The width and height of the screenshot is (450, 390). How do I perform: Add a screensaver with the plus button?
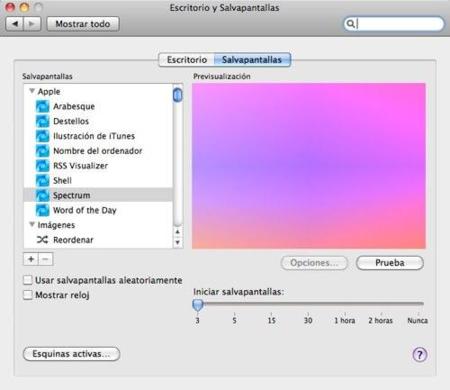[x=31, y=259]
